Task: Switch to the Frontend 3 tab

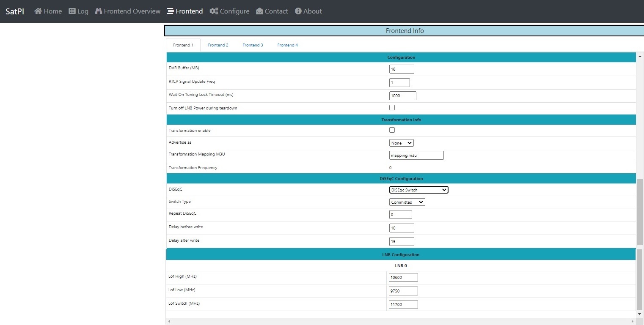Action: pos(253,45)
